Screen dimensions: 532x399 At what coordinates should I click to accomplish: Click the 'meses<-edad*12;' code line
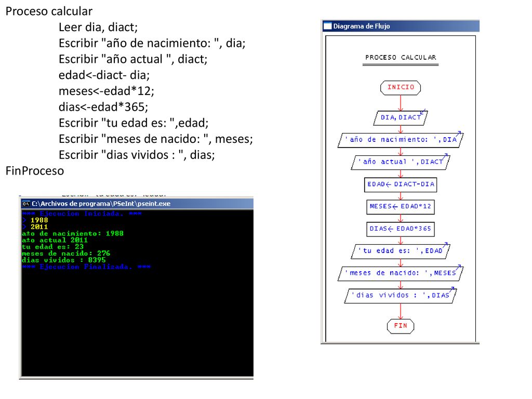107,91
